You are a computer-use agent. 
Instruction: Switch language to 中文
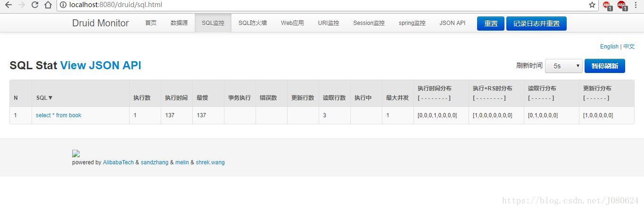point(629,47)
